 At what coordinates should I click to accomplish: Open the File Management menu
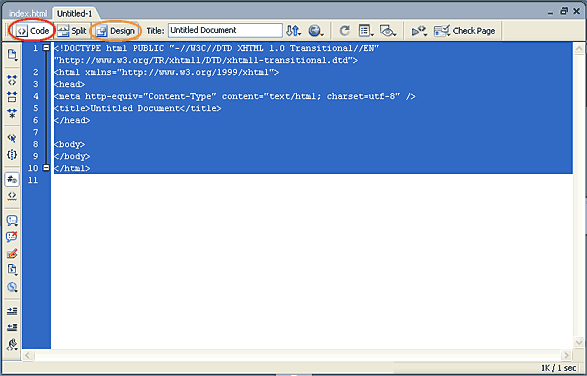coord(294,31)
